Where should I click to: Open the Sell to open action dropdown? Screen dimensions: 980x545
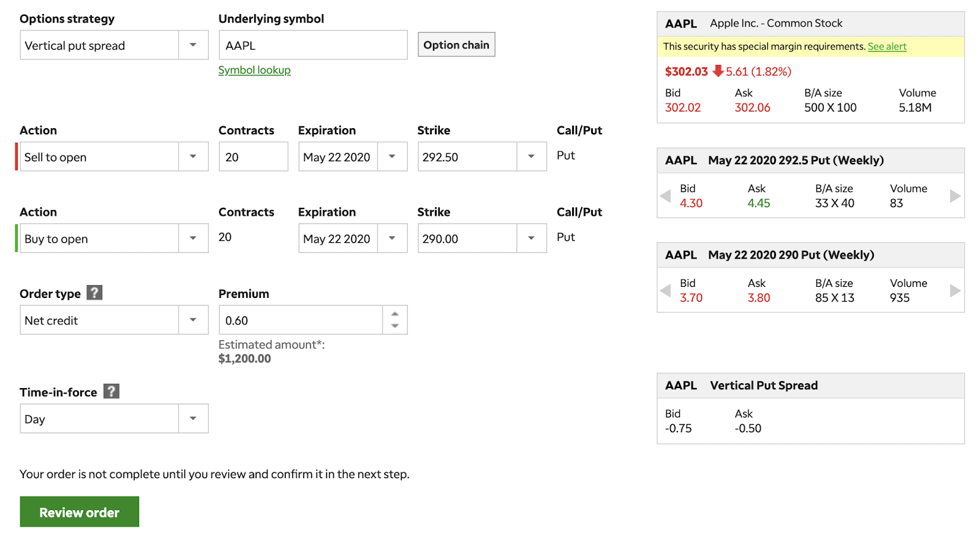194,157
